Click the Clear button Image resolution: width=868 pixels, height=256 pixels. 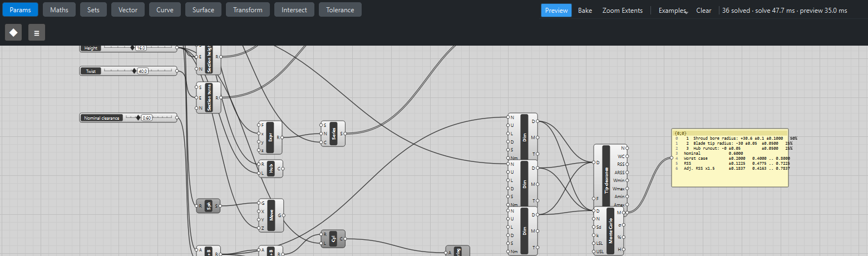[703, 11]
